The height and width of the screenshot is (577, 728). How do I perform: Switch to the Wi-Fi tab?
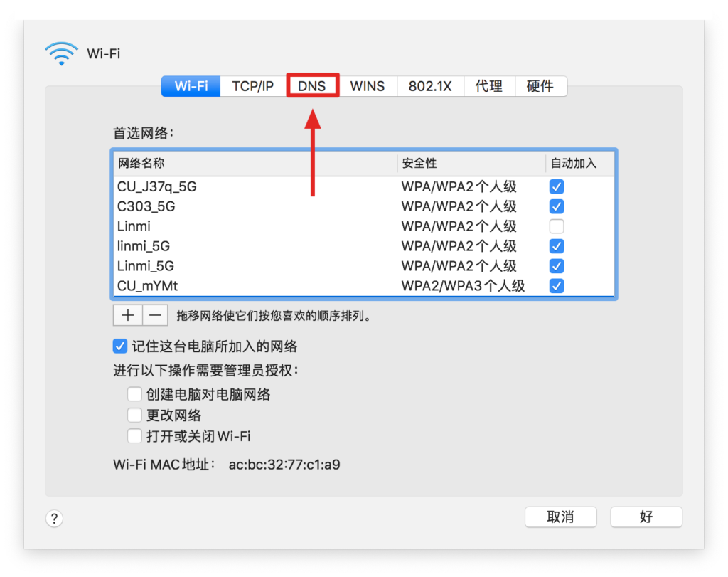tap(191, 86)
